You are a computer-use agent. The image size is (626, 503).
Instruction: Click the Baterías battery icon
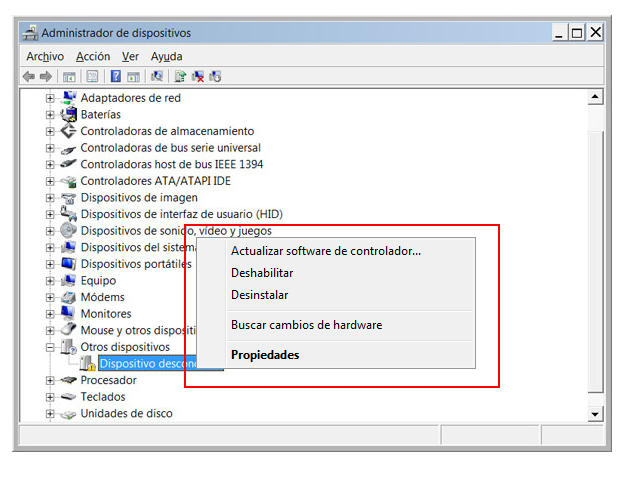(x=69, y=115)
